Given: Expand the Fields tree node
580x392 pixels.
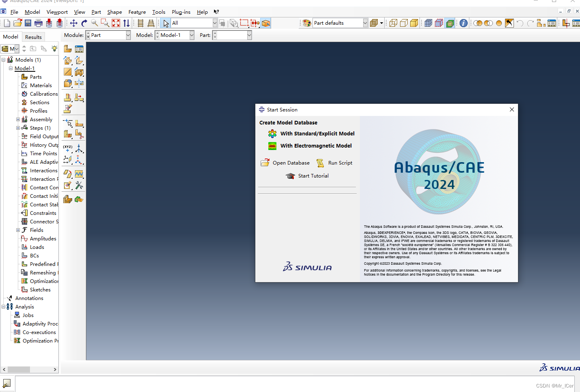Looking at the screenshot, I should click(x=18, y=230).
